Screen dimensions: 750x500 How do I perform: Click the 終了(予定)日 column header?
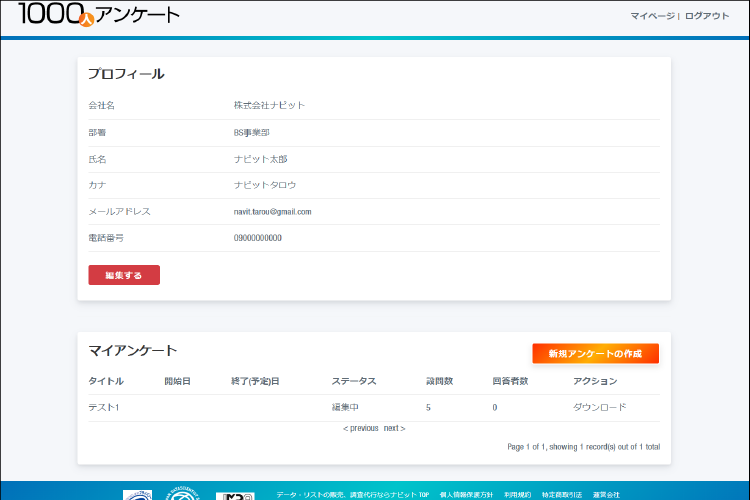point(255,381)
